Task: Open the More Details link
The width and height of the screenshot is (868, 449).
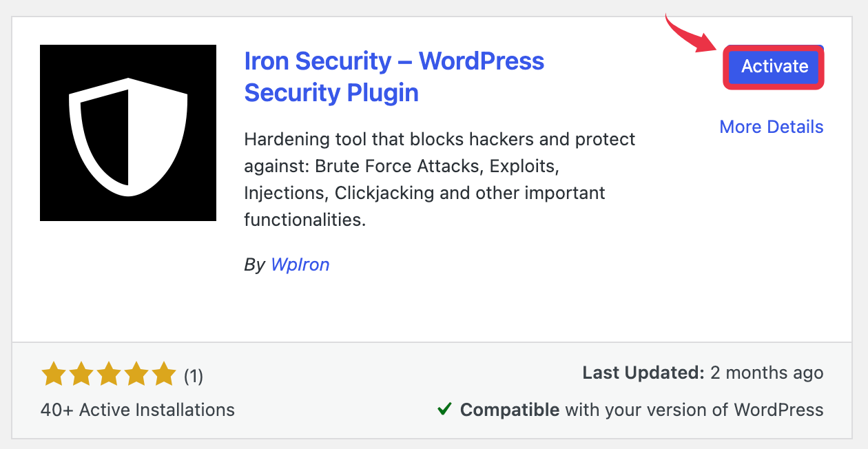Action: point(771,127)
